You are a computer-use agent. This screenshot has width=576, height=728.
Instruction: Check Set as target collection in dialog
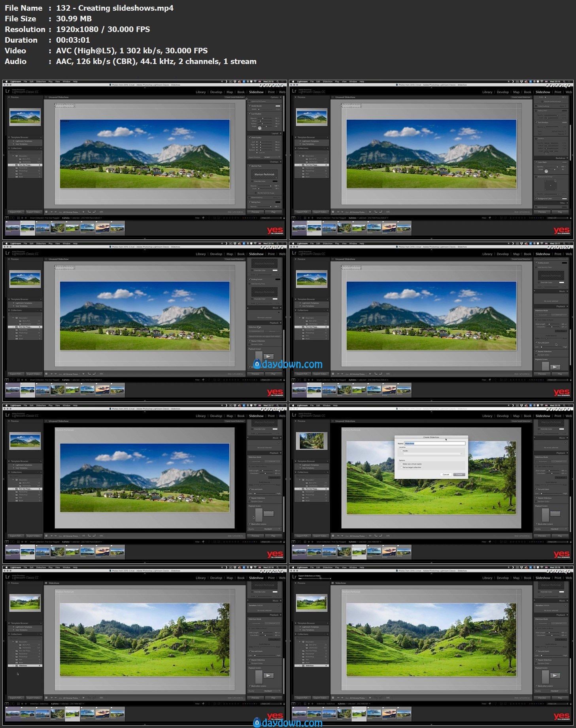pos(401,467)
